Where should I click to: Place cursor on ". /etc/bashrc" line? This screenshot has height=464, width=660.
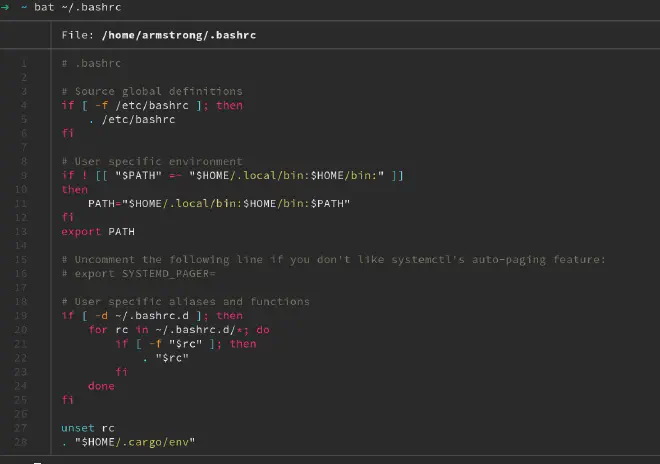click(x=131, y=119)
